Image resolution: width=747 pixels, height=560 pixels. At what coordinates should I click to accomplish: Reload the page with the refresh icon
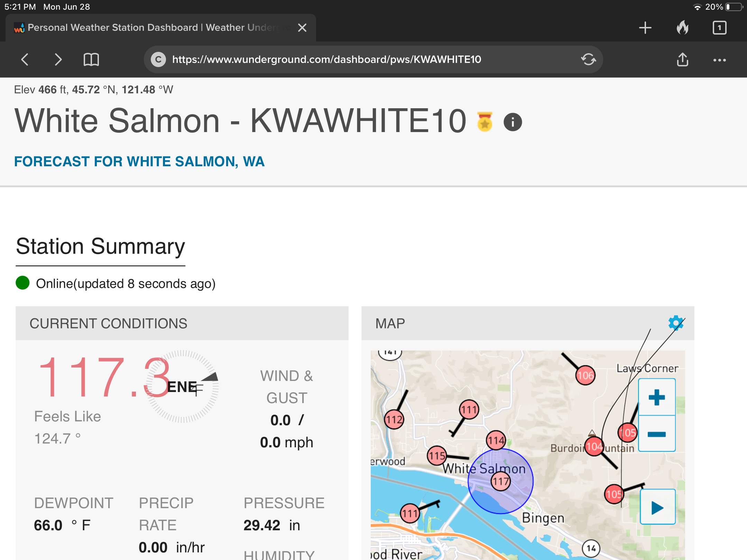point(588,59)
